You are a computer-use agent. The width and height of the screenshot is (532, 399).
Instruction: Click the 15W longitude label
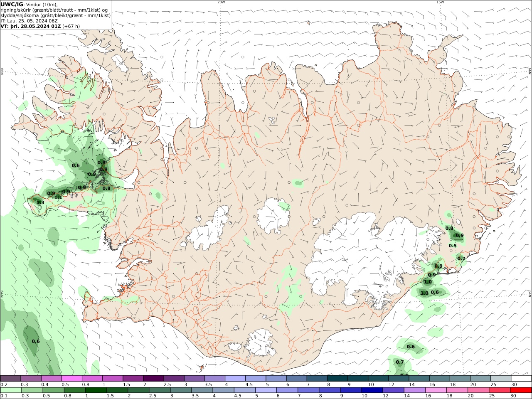[x=440, y=2]
